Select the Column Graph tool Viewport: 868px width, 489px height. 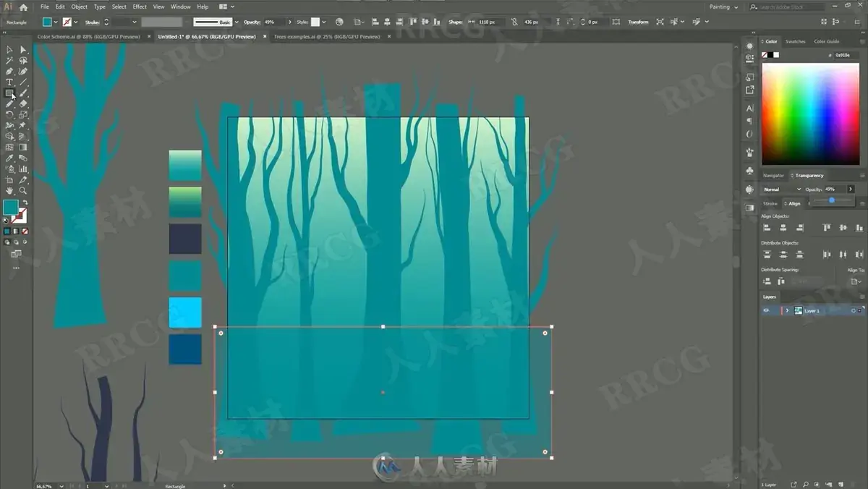[x=23, y=169]
